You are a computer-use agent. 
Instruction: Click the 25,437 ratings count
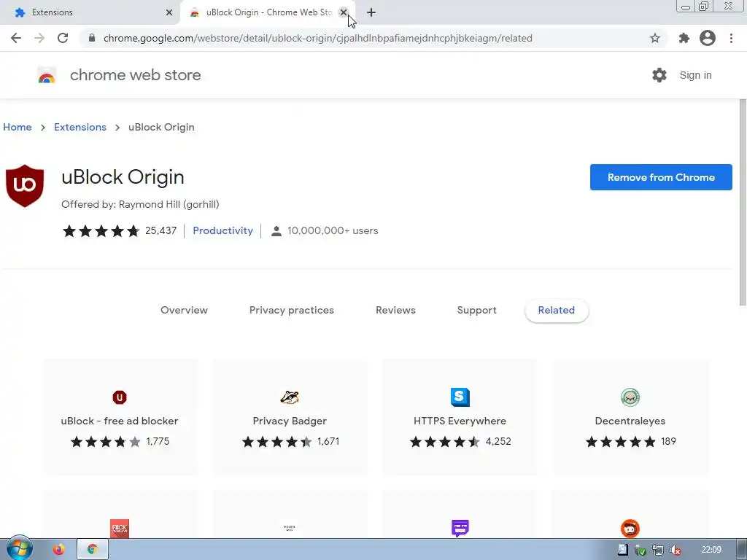click(160, 231)
